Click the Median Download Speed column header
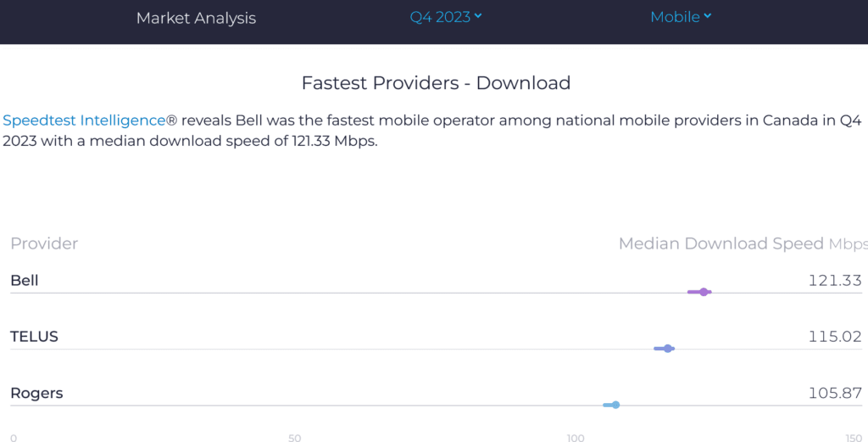The width and height of the screenshot is (868, 442). (721, 244)
